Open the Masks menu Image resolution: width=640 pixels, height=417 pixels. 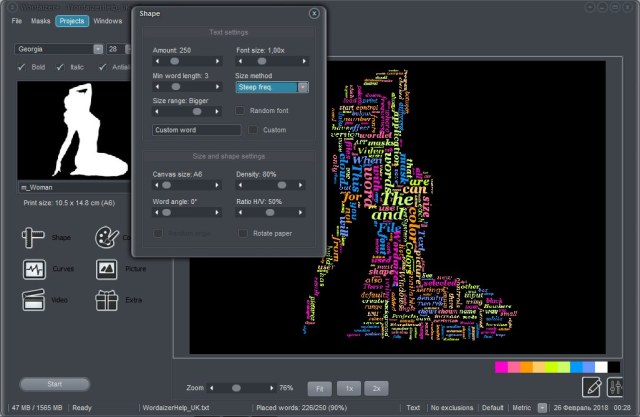(x=40, y=20)
